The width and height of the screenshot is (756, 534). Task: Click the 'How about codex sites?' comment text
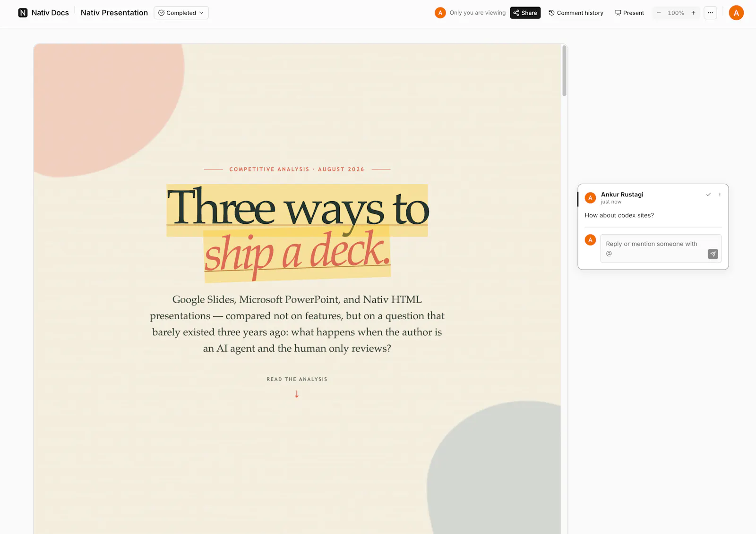coord(619,215)
